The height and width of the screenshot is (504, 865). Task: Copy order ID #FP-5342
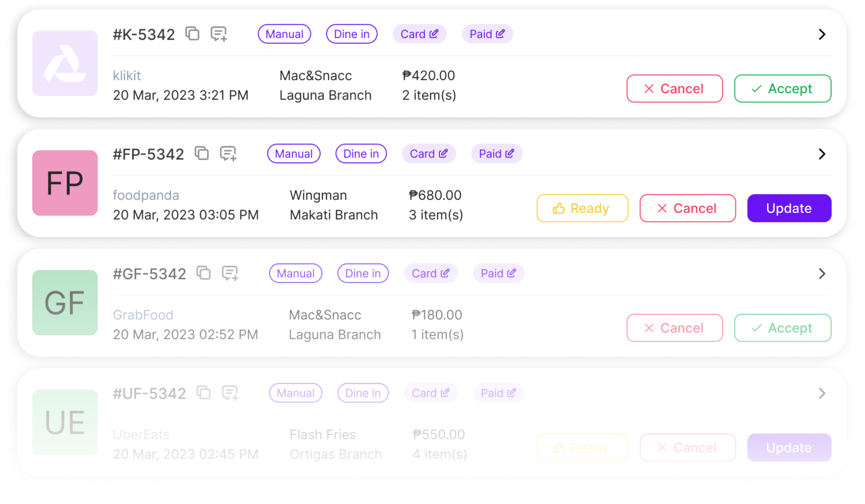pos(202,154)
